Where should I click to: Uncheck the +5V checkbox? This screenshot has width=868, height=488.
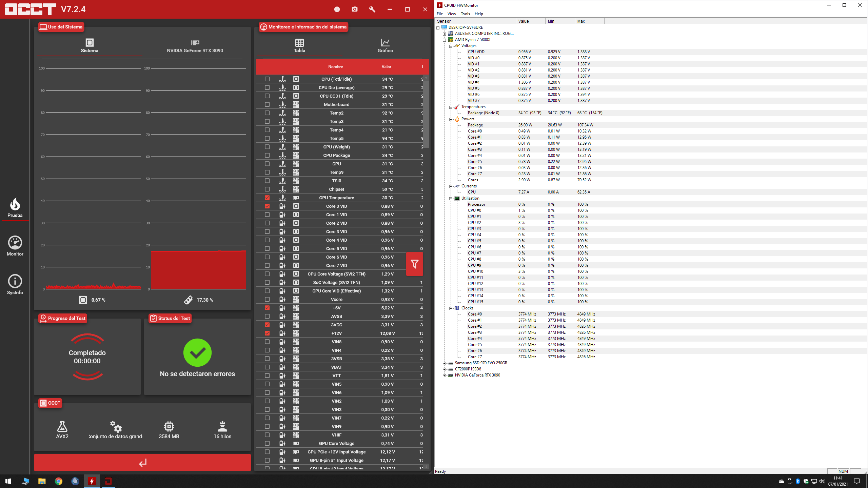[267, 308]
